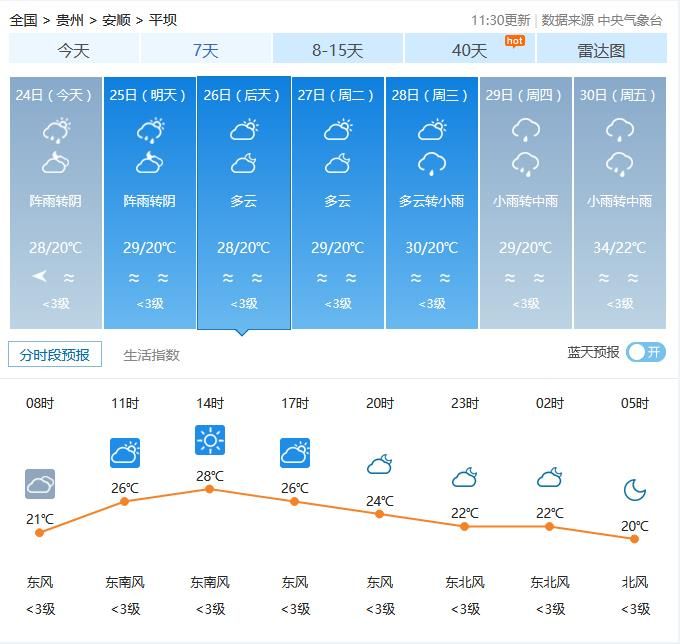Switch to the 7天 forecast tab

(206, 50)
